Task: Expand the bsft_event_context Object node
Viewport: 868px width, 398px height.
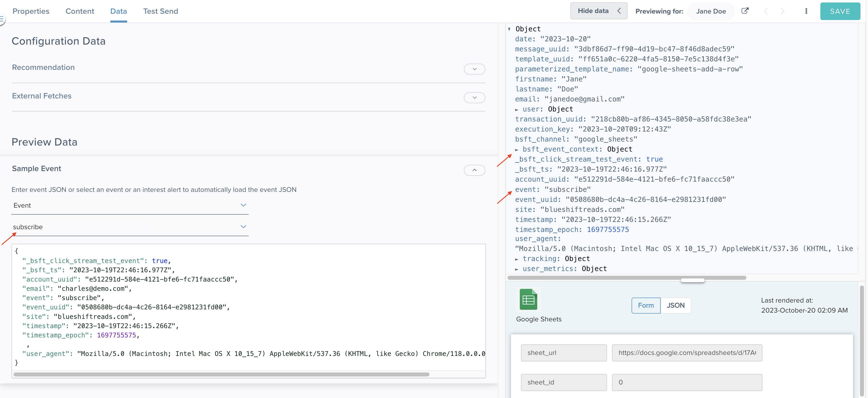Action: pyautogui.click(x=516, y=150)
